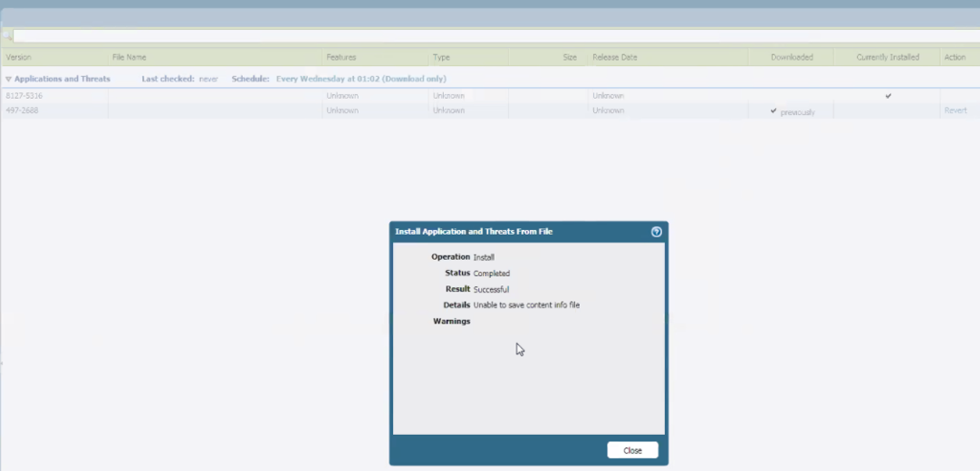This screenshot has width=980, height=471.
Task: Click the 'Operation' label in the dialog
Action: 451,256
